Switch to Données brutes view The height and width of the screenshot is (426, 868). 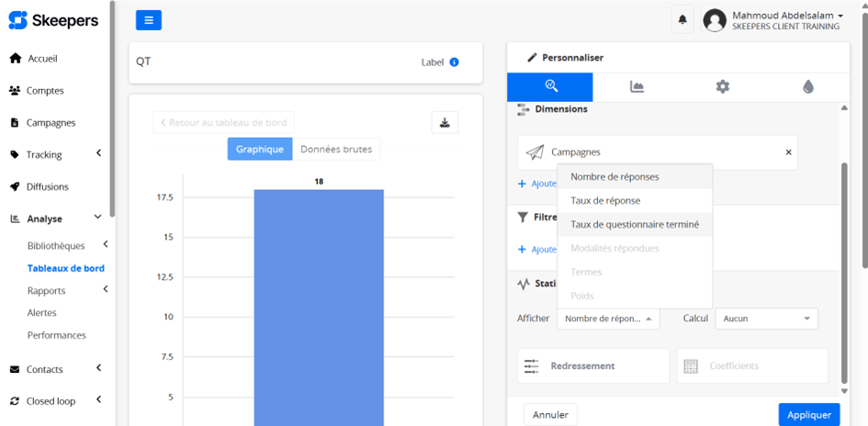pyautogui.click(x=336, y=149)
